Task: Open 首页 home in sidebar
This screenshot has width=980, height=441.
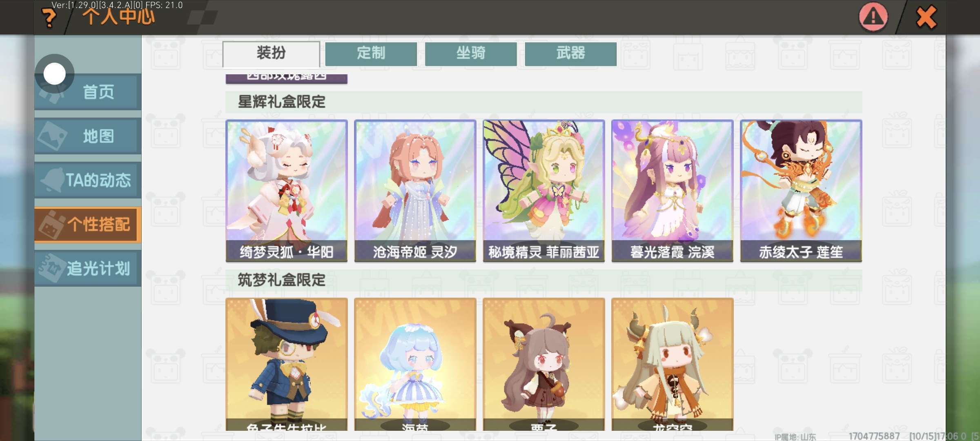Action: tap(88, 92)
